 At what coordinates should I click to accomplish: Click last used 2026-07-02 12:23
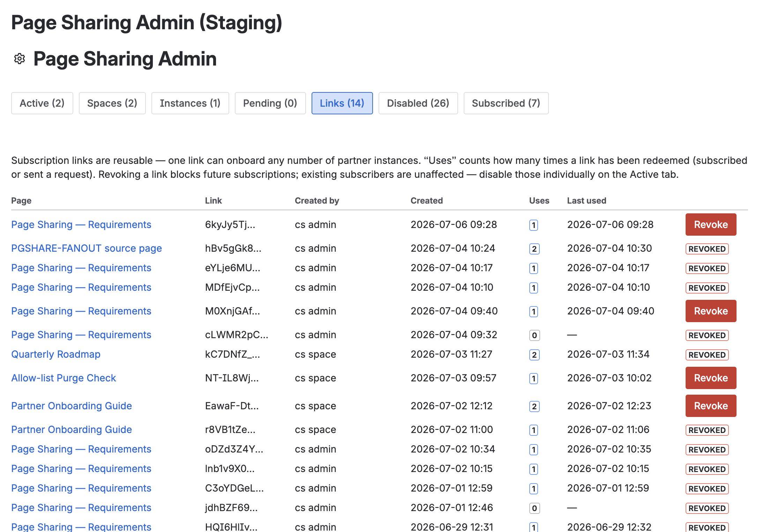coord(609,406)
